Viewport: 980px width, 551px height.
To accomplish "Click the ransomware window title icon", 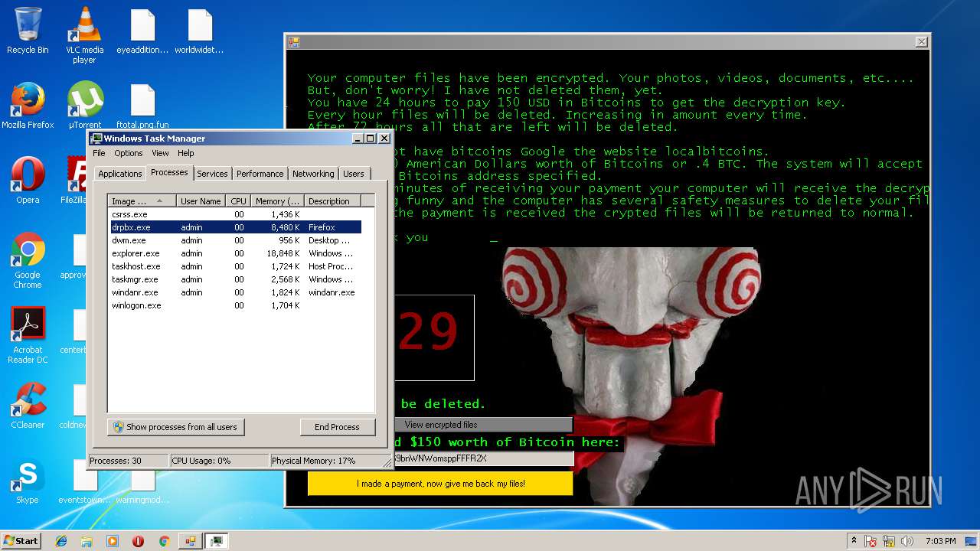I will pyautogui.click(x=293, y=42).
